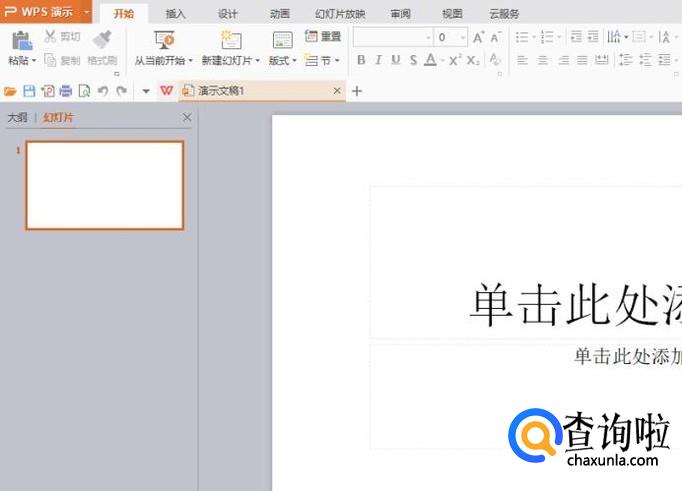Cut the selection with the scissors icon

pyautogui.click(x=50, y=37)
